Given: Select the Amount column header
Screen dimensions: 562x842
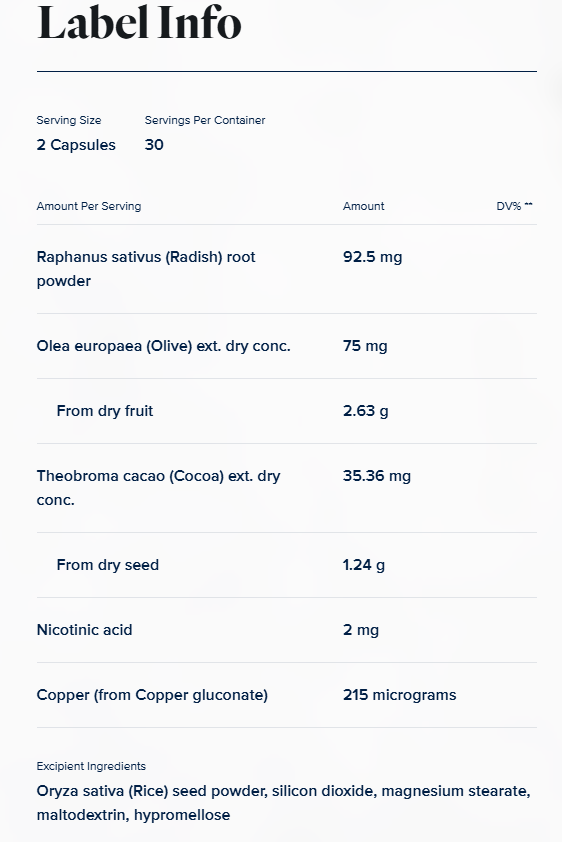Looking at the screenshot, I should (364, 206).
